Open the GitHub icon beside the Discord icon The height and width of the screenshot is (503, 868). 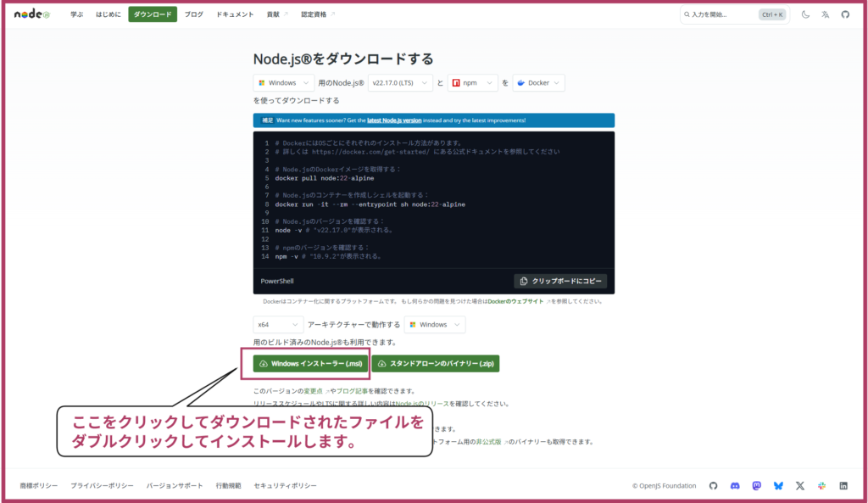pyautogui.click(x=713, y=486)
